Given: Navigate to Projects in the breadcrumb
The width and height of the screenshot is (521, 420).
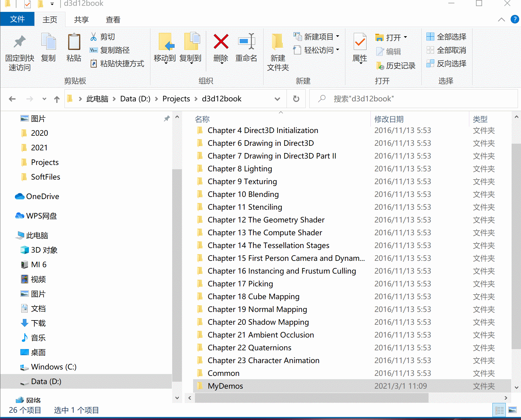Looking at the screenshot, I should pos(176,99).
